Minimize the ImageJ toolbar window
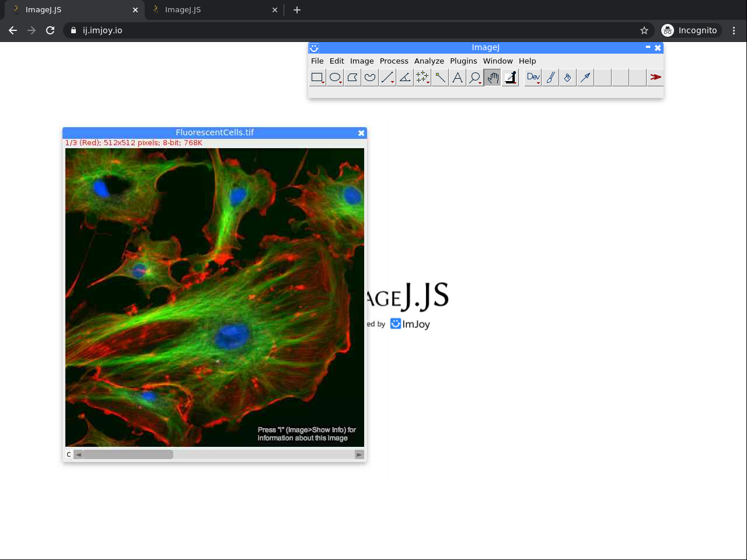The image size is (747, 560). click(648, 47)
